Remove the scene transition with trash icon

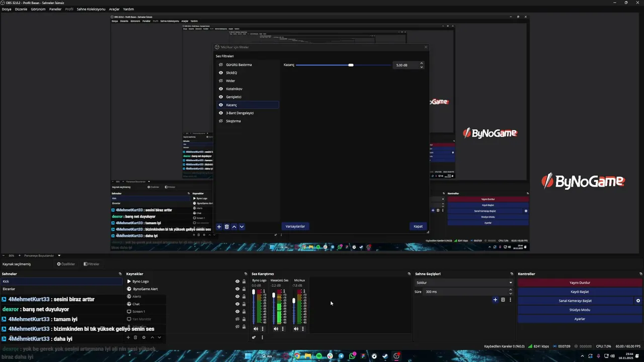pos(503,300)
